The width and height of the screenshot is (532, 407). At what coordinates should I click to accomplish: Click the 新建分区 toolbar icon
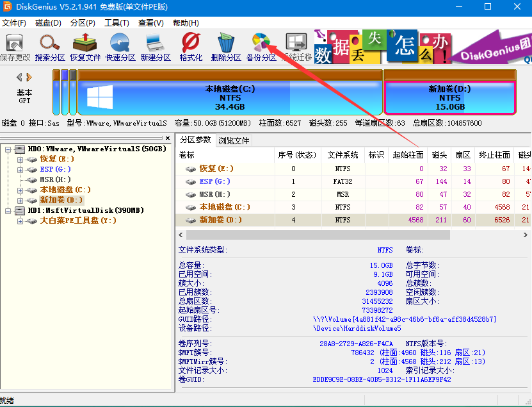pyautogui.click(x=156, y=47)
